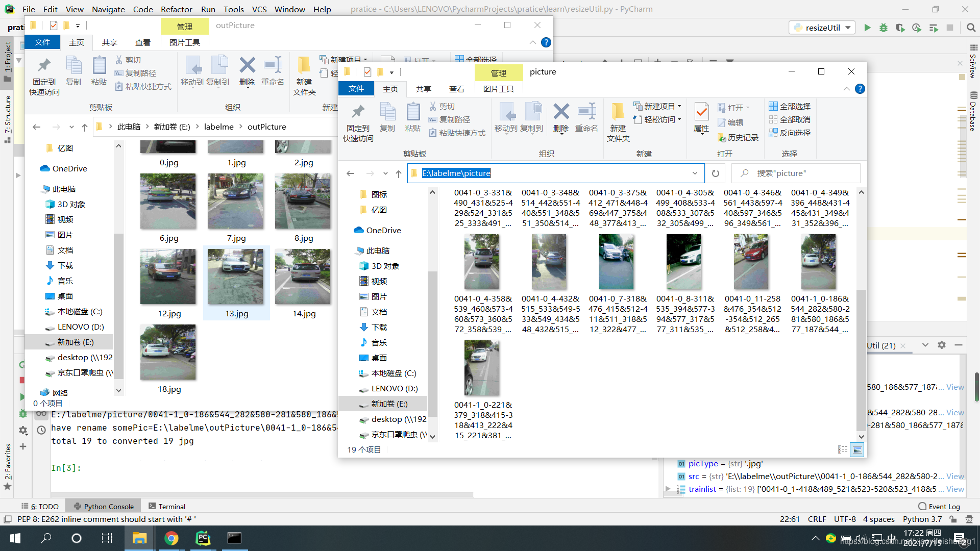This screenshot has height=551, width=980.
Task: Click the Debug bug icon in PyCharm
Action: click(884, 28)
